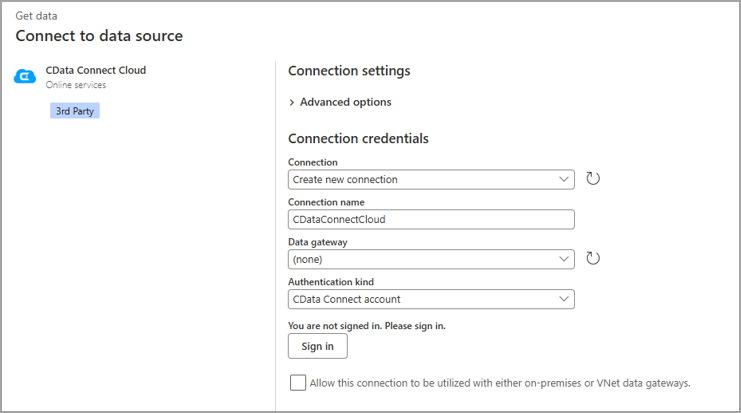Click the Connect to data source heading
This screenshot has width=741, height=413.
tap(99, 36)
